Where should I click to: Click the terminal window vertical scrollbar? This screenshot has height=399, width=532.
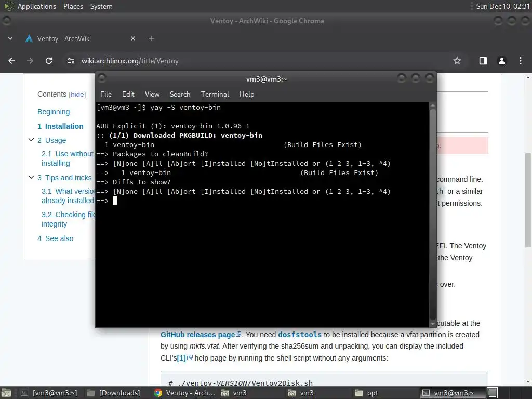[x=433, y=215]
